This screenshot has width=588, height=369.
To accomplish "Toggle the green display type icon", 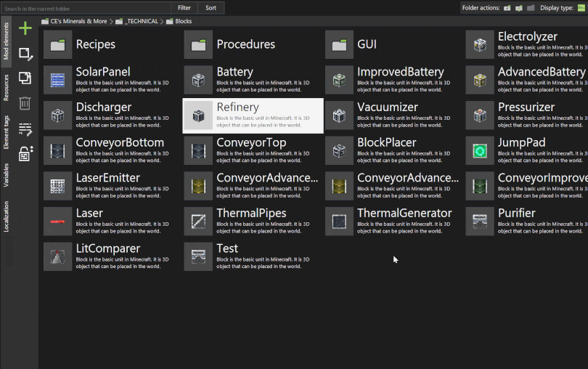I will pos(581,8).
